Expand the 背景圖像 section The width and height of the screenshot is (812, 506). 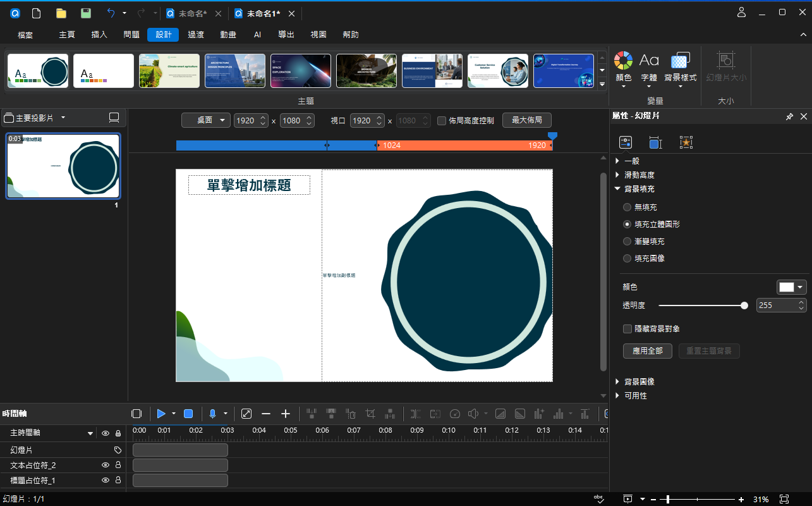(x=617, y=382)
